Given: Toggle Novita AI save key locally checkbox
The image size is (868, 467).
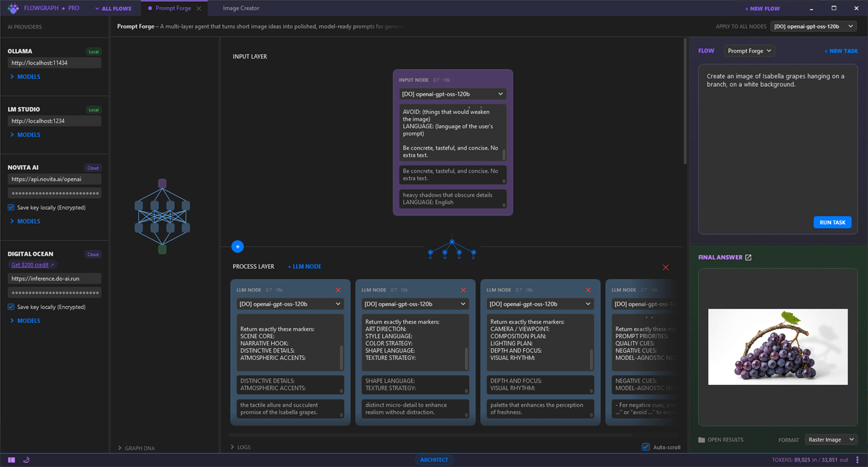Looking at the screenshot, I should click(11, 208).
